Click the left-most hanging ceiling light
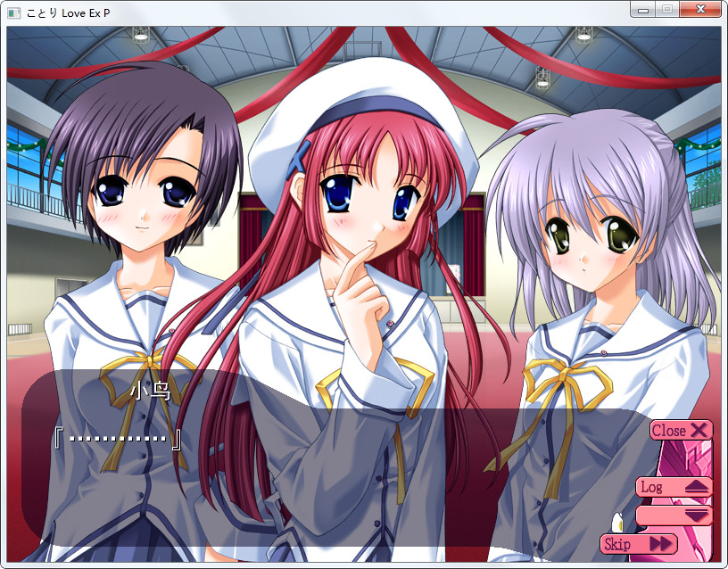Screen dimensions: 728x569 click(140, 34)
